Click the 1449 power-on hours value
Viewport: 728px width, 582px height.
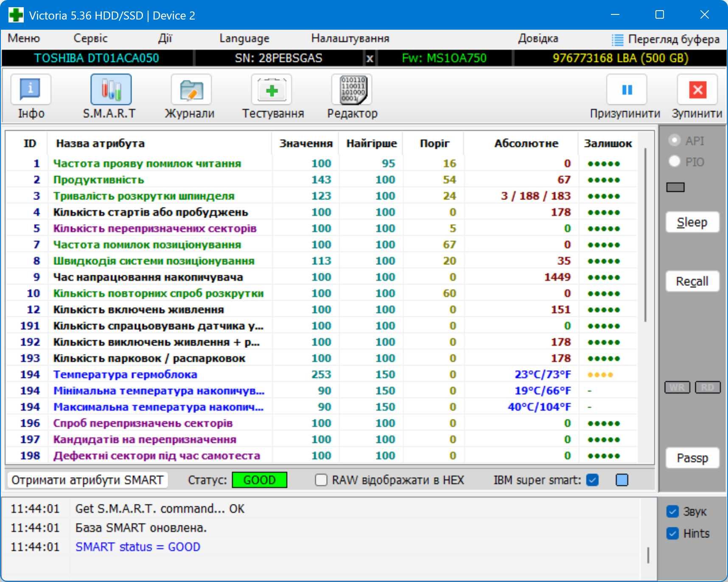(557, 277)
